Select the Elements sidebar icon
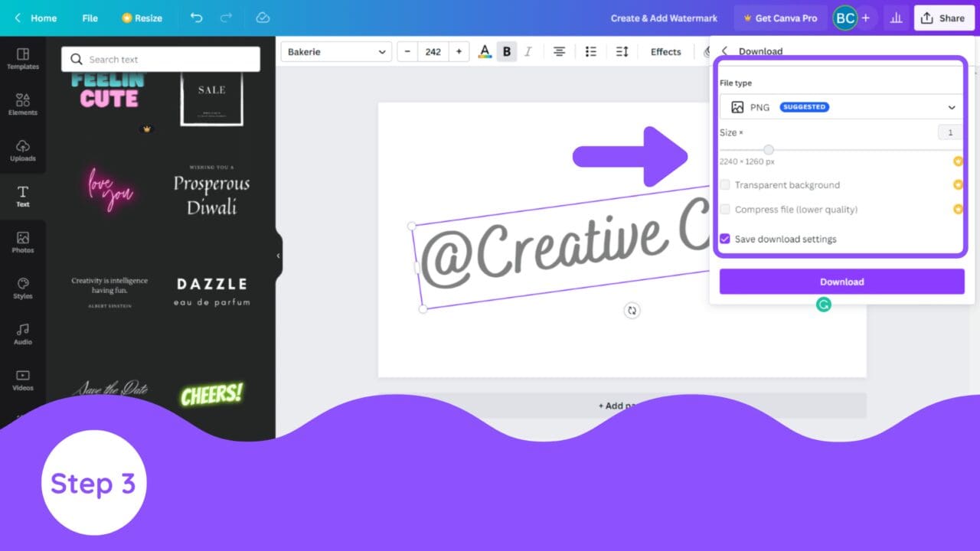This screenshot has width=980, height=551. 23,103
